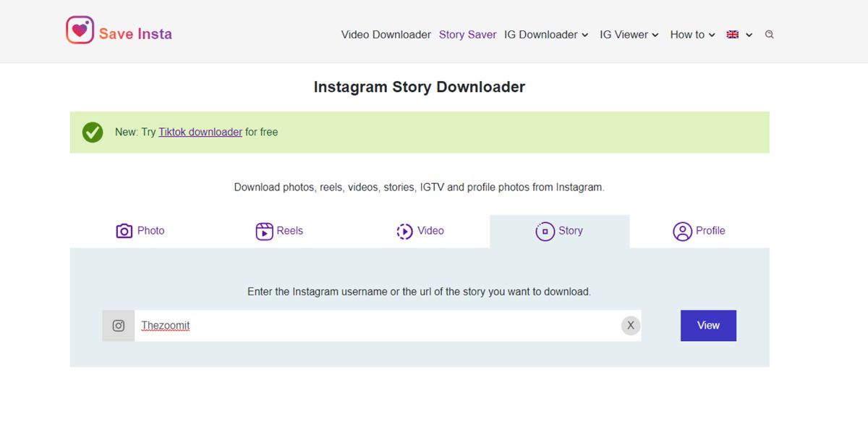
Task: Open the language chevron next to the flag
Action: coord(749,35)
